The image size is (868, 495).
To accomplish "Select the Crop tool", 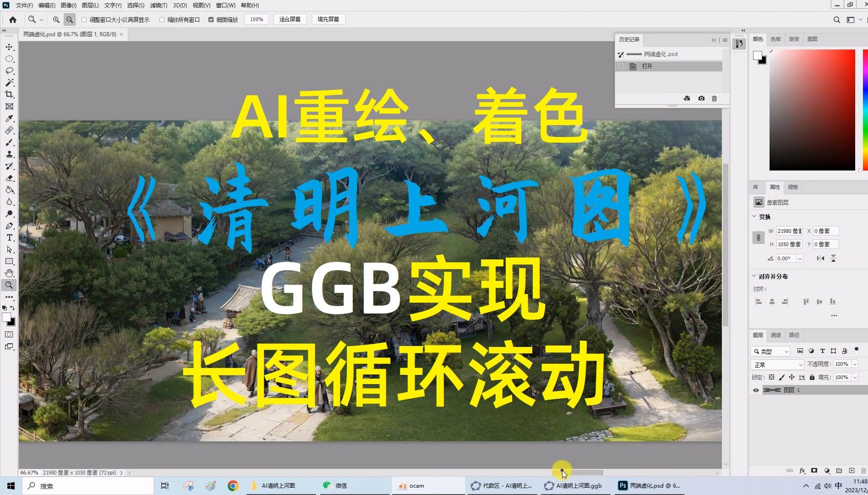I will point(9,95).
